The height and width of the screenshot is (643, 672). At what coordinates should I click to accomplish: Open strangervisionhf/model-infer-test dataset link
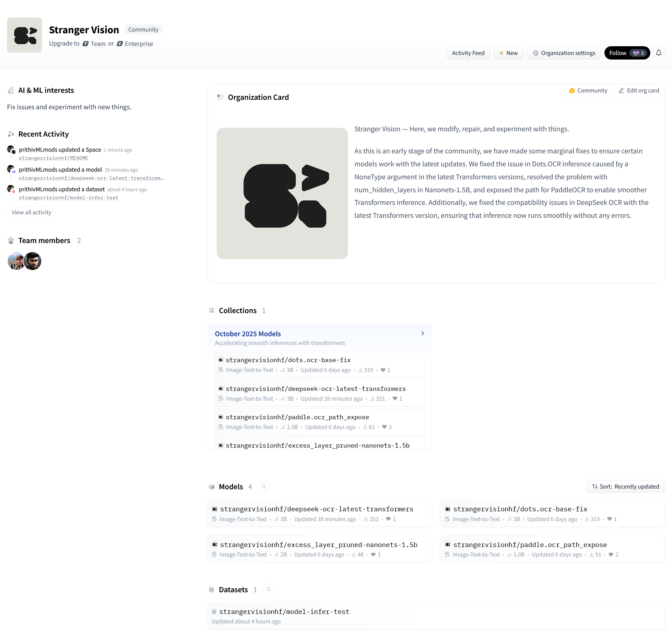click(x=284, y=611)
